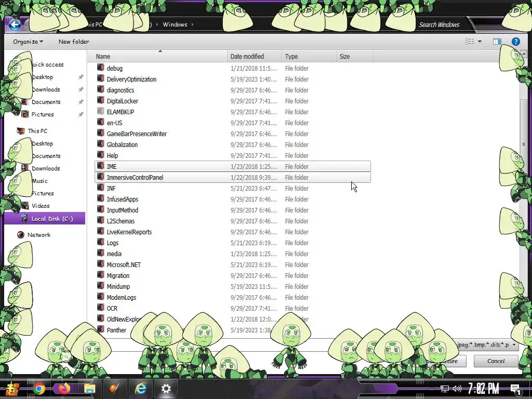Open the Organize menu
Viewport: 532px width, 399px height.
click(x=28, y=42)
